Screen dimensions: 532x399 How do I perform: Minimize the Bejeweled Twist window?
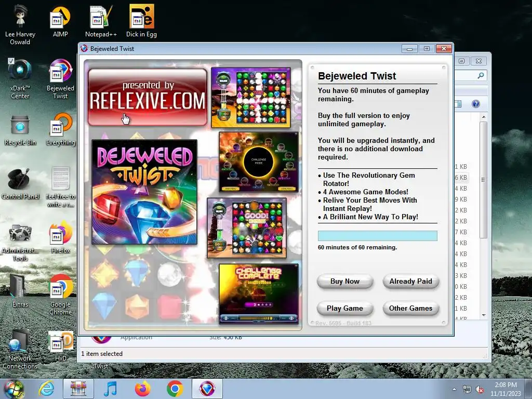click(409, 49)
